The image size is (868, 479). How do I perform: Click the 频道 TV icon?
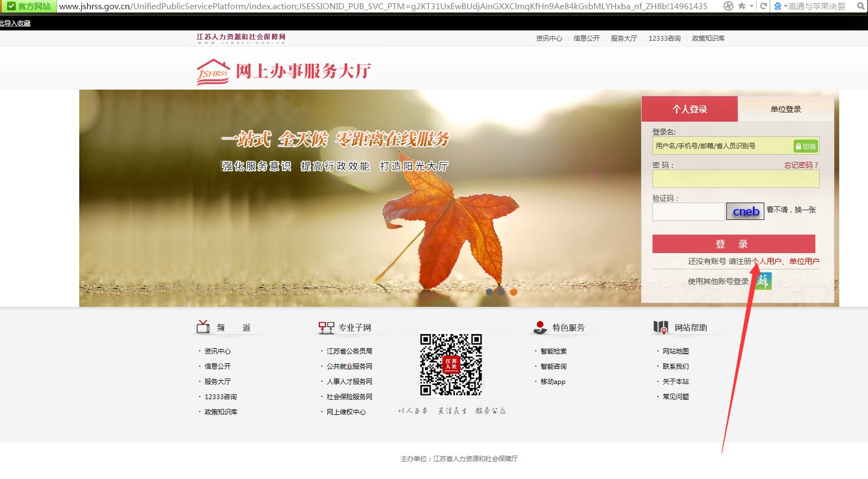[x=203, y=326]
